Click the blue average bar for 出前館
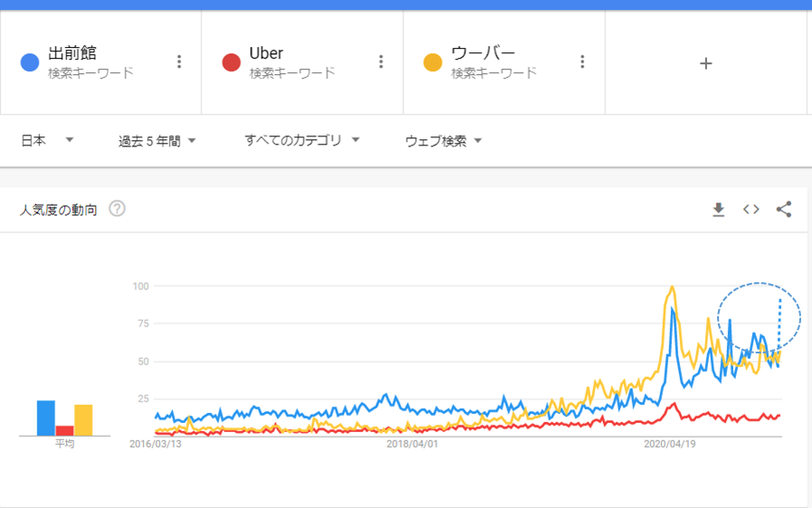Image resolution: width=812 pixels, height=508 pixels. (45, 418)
